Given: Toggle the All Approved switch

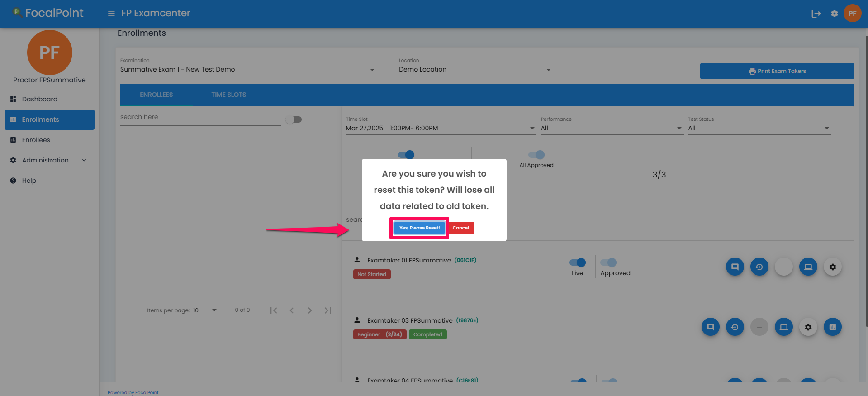Looking at the screenshot, I should click(536, 155).
